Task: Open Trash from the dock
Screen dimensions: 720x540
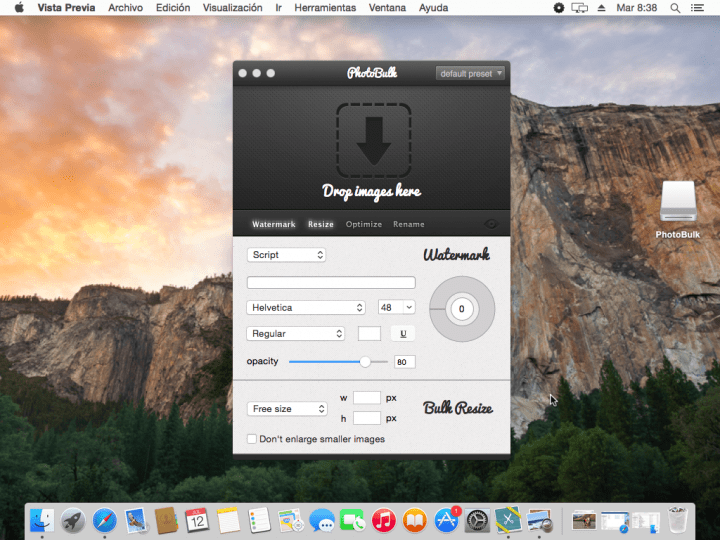Action: [677, 521]
